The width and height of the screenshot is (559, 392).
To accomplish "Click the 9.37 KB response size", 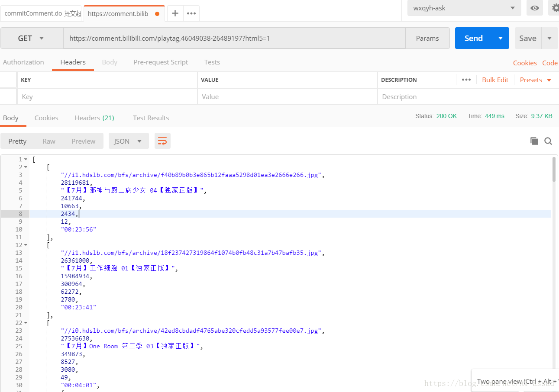I will 542,116.
